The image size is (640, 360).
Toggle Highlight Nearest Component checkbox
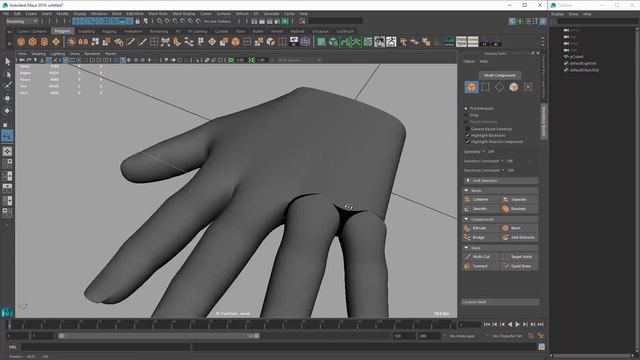point(467,142)
